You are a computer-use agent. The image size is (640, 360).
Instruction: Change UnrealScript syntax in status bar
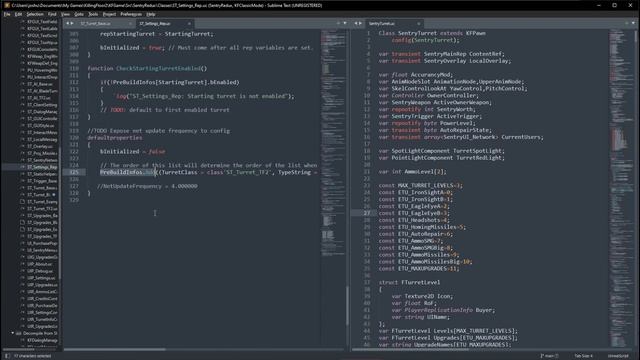618,356
